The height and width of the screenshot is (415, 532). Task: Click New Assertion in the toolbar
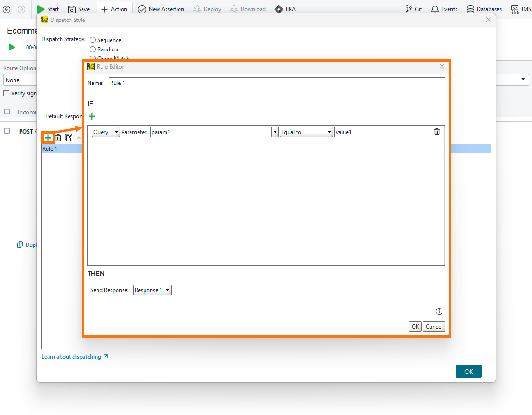click(x=161, y=9)
